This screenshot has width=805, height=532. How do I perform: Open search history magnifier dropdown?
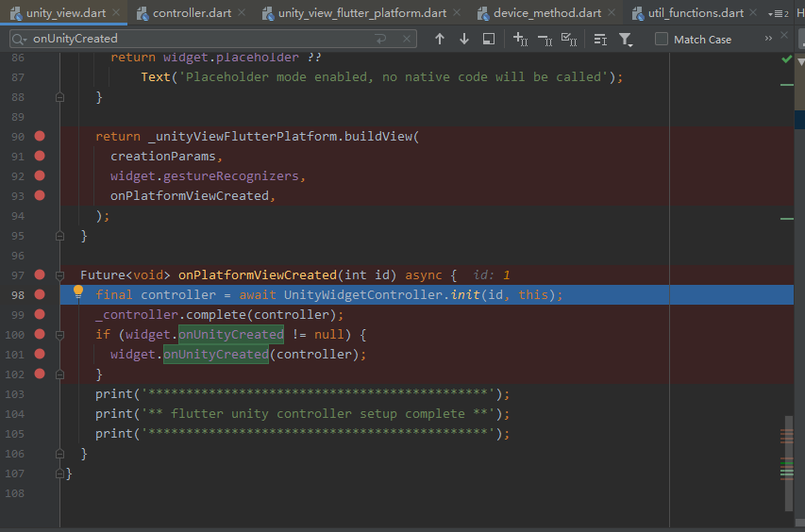coord(19,39)
